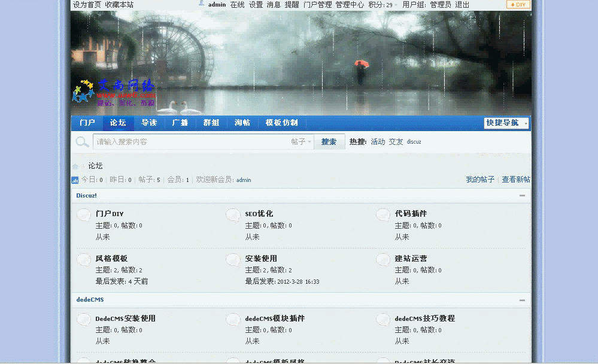This screenshot has height=364, width=598.
Task: Click the 2012-3-28 16:33 last post link
Action: coord(298,282)
